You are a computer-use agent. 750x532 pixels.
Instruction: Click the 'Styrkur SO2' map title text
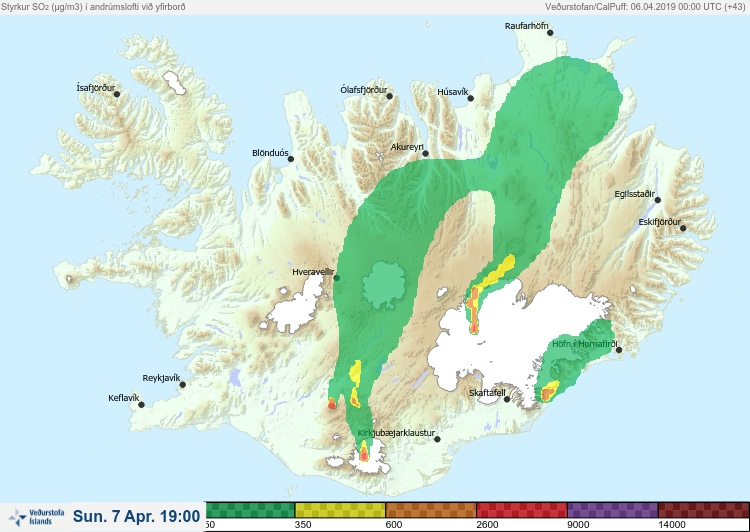[93, 7]
